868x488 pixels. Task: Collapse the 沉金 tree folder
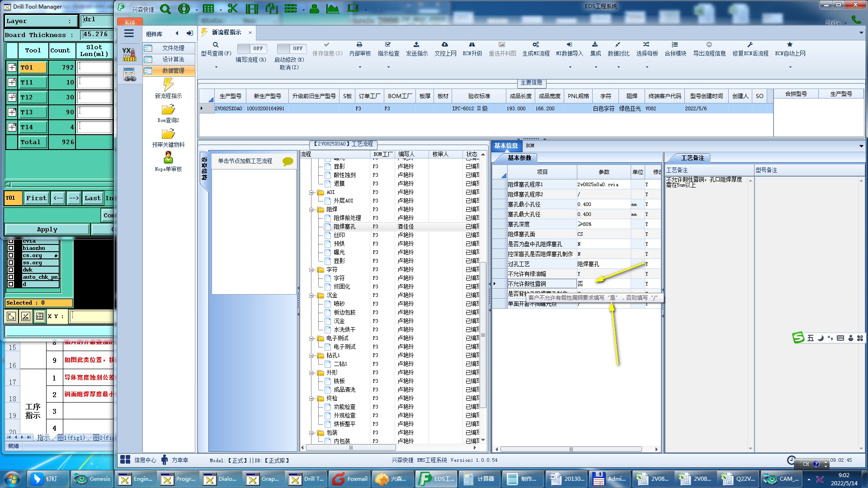(311, 296)
